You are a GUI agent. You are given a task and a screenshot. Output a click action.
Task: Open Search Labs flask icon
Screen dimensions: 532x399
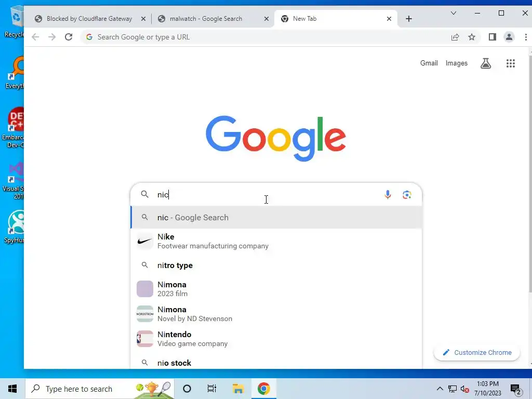486,63
